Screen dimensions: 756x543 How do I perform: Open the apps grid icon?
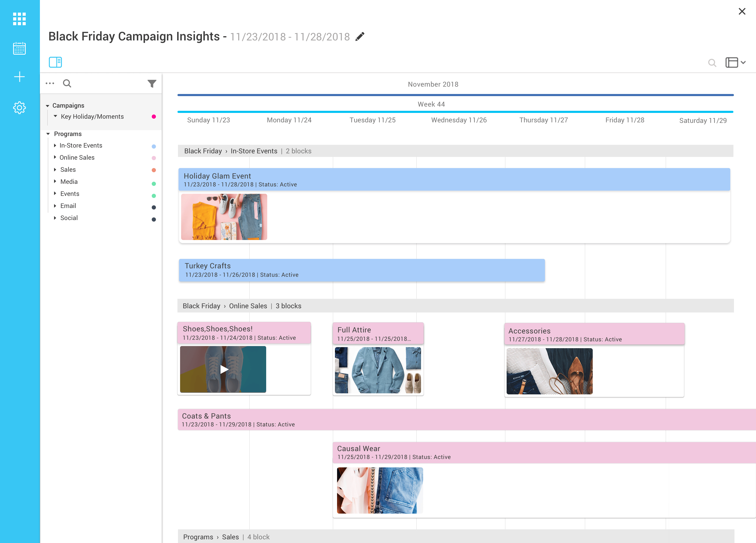click(19, 19)
